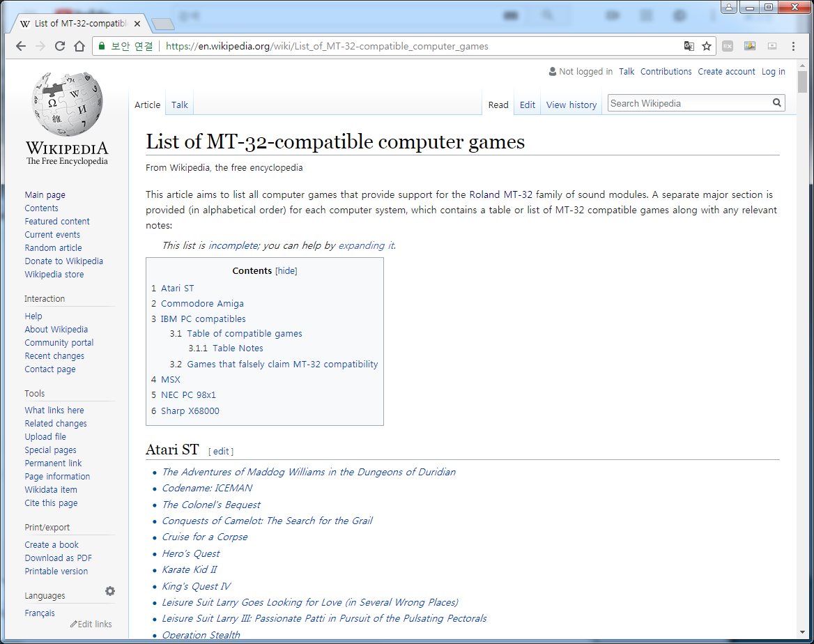Click the scrollbar down arrow
Viewport: 814px width, 644px height.
tap(803, 632)
